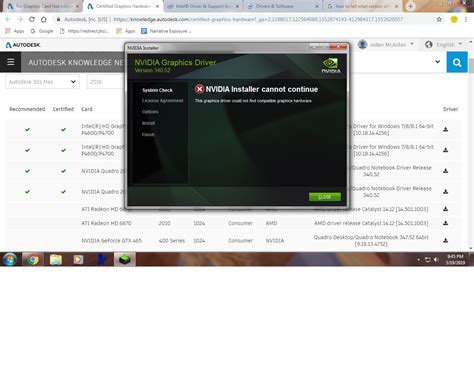Open the Autodesk 3ds Max product dropdown
Image resolution: width=474 pixels, height=385 pixels.
coord(42,82)
